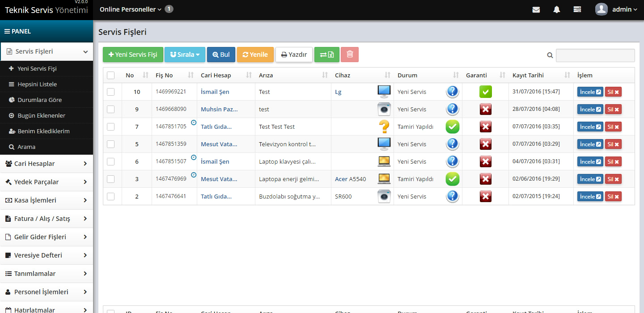Click green check status icon for row 3

coord(453,179)
